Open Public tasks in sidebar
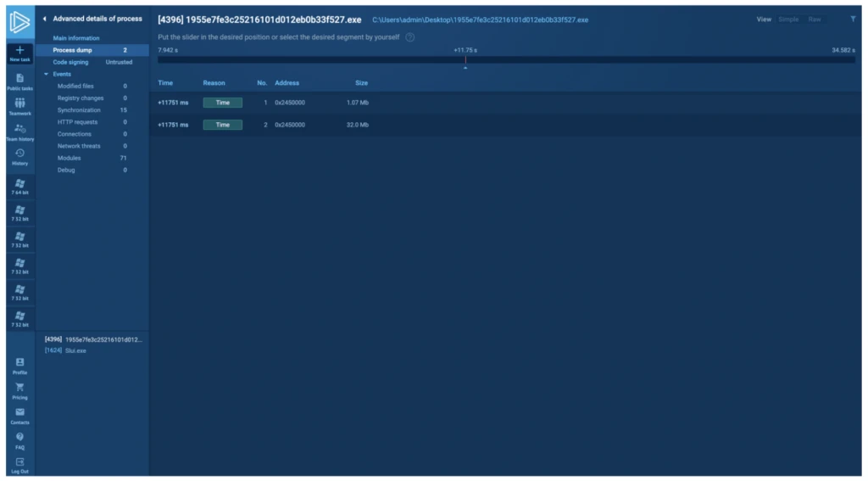This screenshot has width=868, height=481. coord(20,81)
